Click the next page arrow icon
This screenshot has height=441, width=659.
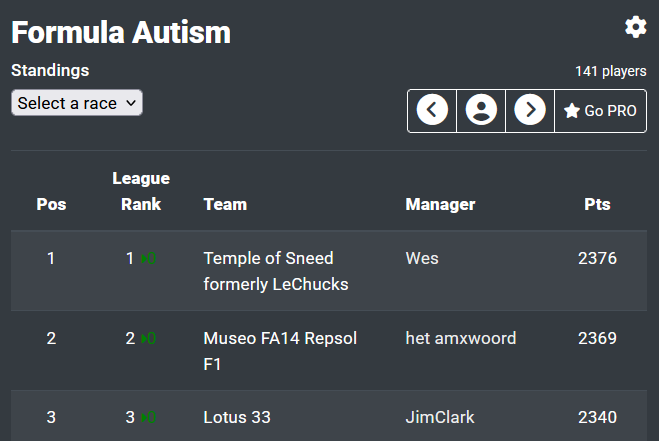(530, 110)
